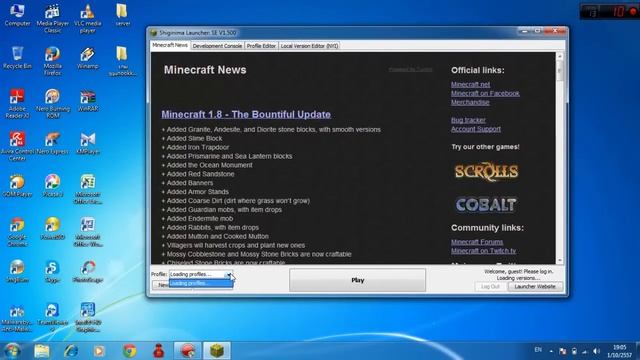Click the volume speaker tray icon
The image size is (640, 360).
pyautogui.click(x=596, y=351)
